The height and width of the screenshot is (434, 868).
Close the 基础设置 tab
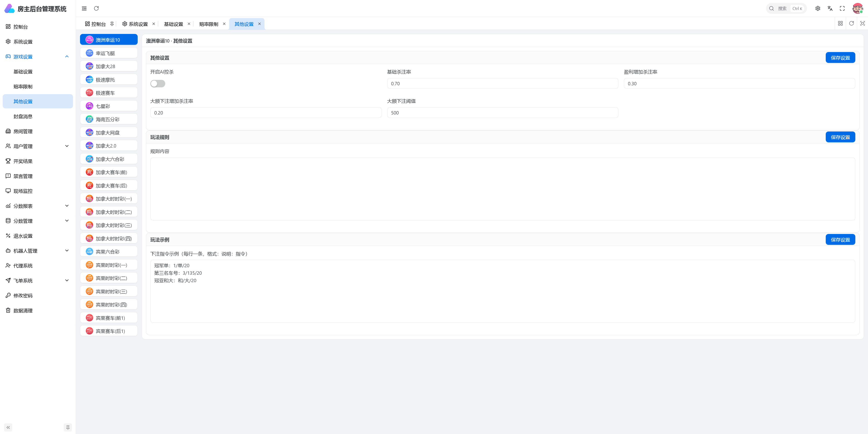pos(189,24)
